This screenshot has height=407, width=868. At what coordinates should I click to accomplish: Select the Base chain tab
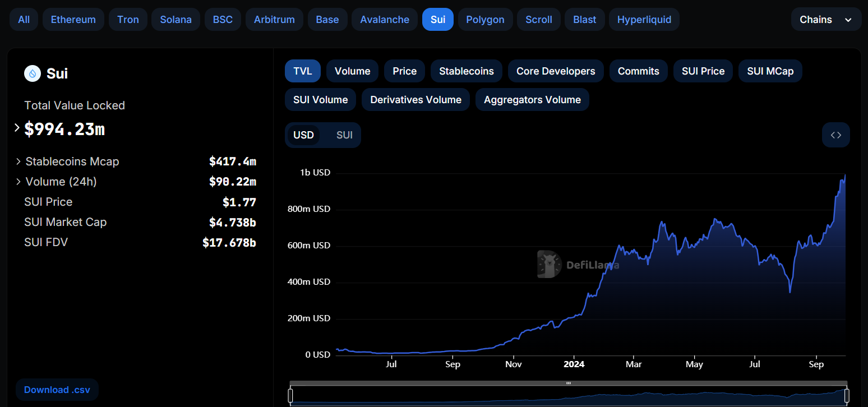point(327,20)
